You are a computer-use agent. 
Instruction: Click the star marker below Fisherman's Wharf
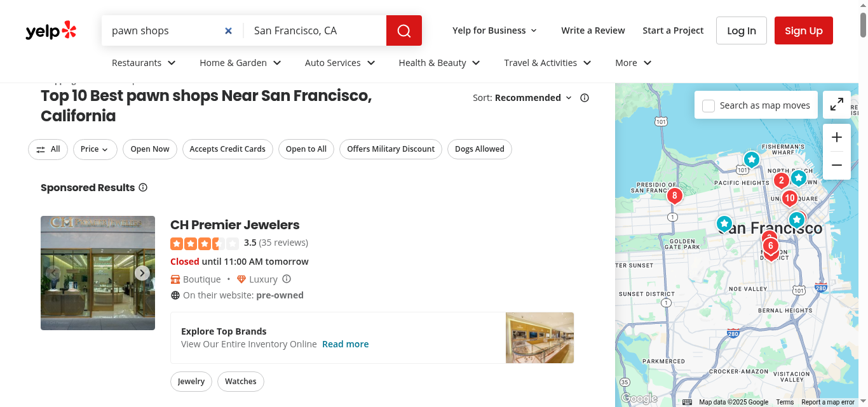[752, 159]
